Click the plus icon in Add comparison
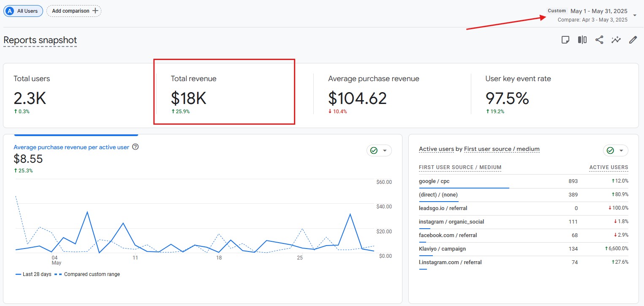This screenshot has height=306, width=644. coord(95,11)
